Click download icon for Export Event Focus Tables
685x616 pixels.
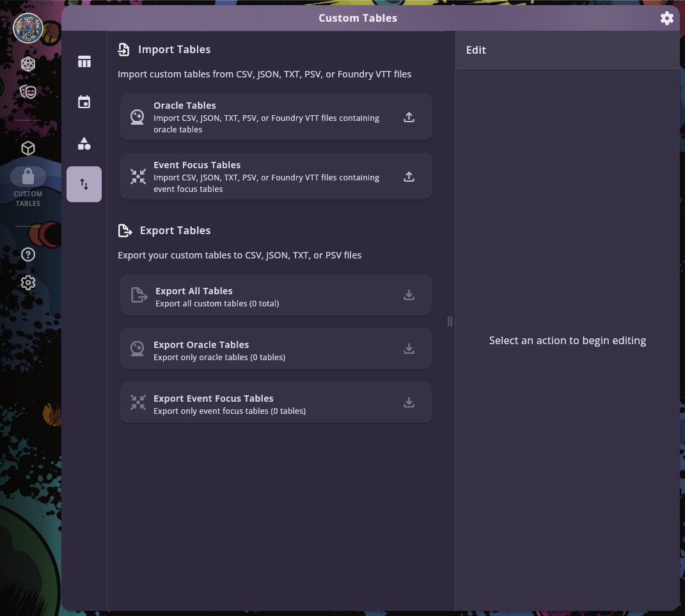409,402
